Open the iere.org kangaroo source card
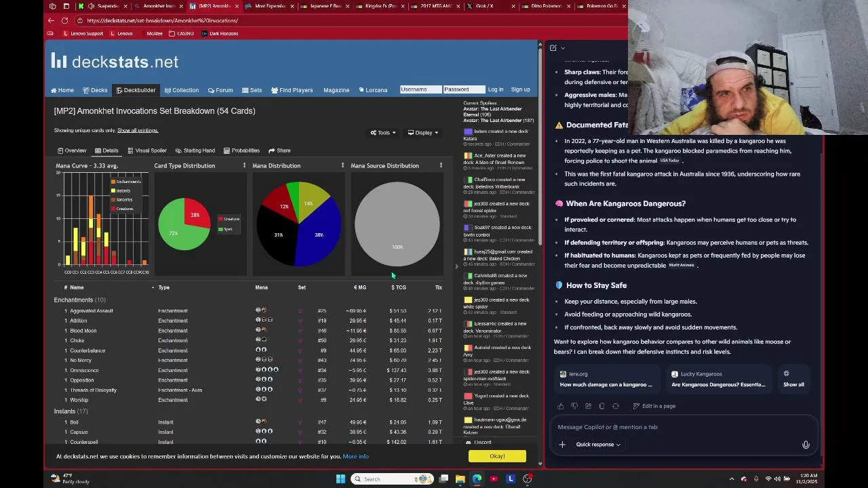 [606, 380]
